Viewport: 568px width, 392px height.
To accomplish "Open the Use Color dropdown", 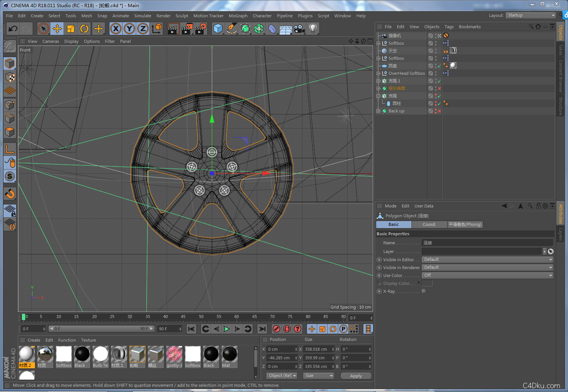I will pyautogui.click(x=488, y=275).
